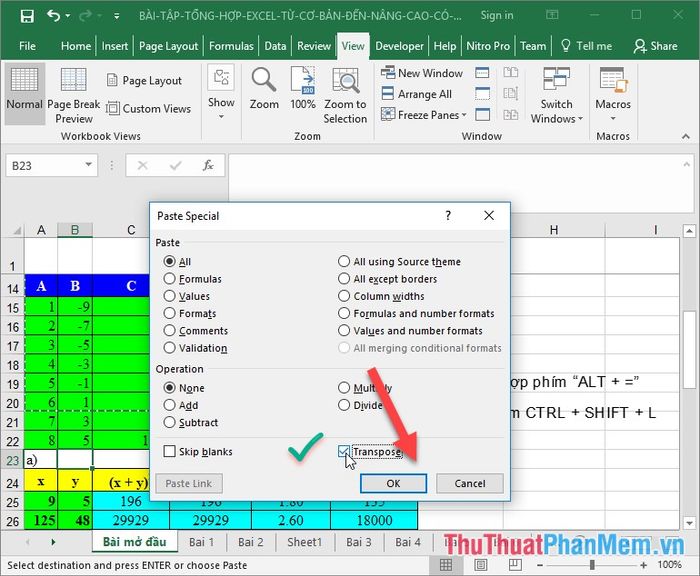Check the Skip blanks option
Image resolution: width=700 pixels, height=576 pixels.
[170, 452]
